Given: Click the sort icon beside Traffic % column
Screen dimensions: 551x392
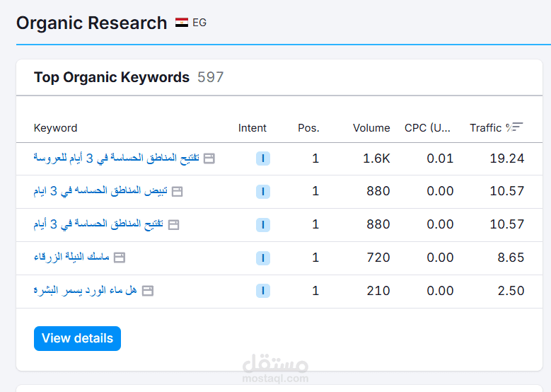Looking at the screenshot, I should pos(518,127).
